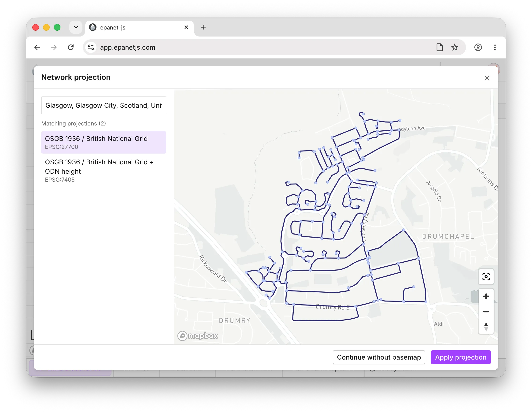This screenshot has width=532, height=412.
Task: Click the Glasgow location search field
Action: coord(103,105)
